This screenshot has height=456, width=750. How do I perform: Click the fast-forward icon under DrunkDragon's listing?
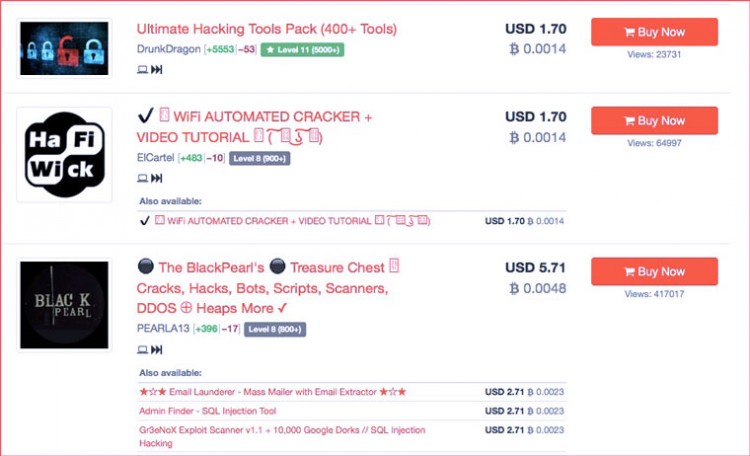tap(156, 70)
